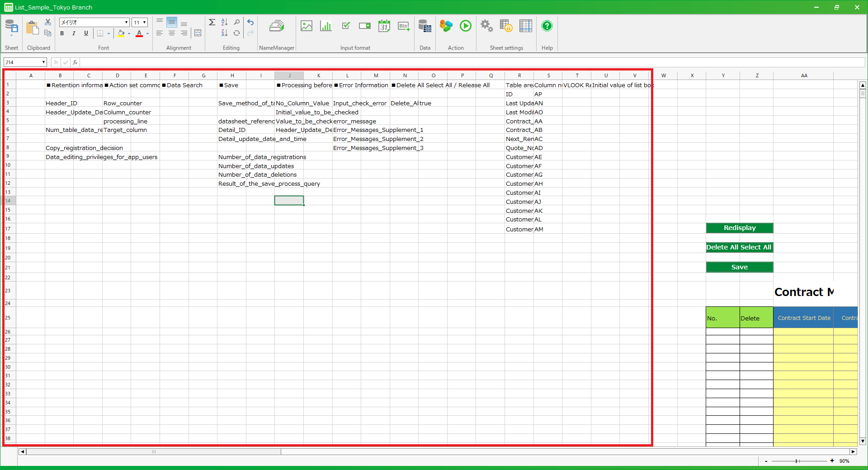
Task: Toggle italic formatting
Action: point(74,33)
